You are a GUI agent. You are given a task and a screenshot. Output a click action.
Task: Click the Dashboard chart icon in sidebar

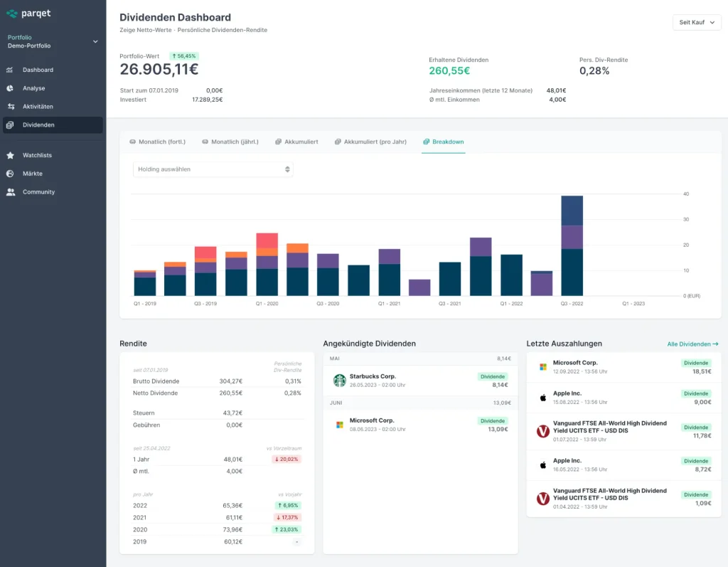tap(10, 70)
